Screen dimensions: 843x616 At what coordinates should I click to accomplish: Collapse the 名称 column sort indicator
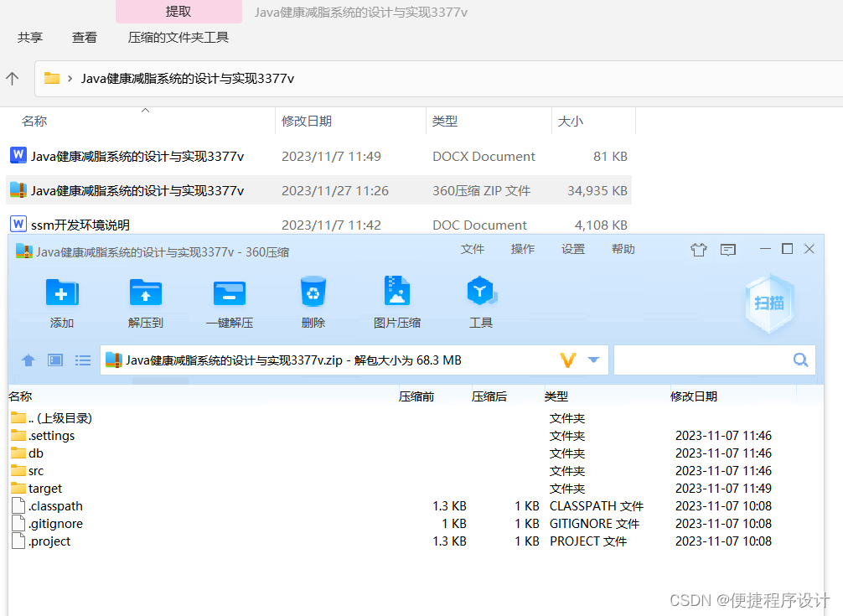pos(145,110)
